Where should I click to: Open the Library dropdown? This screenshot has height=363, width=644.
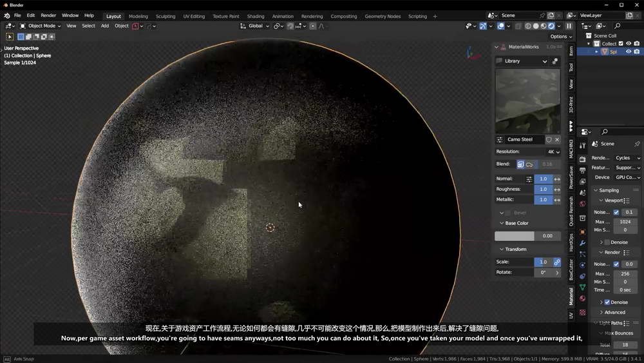[x=522, y=61]
